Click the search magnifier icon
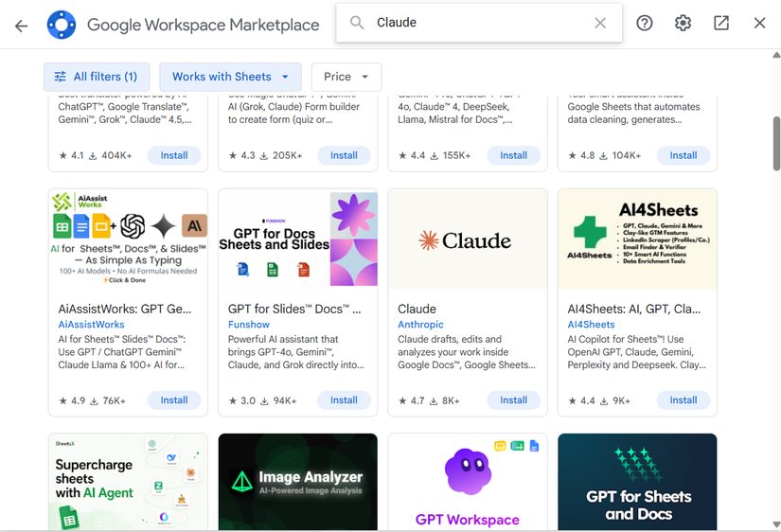Viewport: 781px width, 532px height. pyautogui.click(x=357, y=23)
